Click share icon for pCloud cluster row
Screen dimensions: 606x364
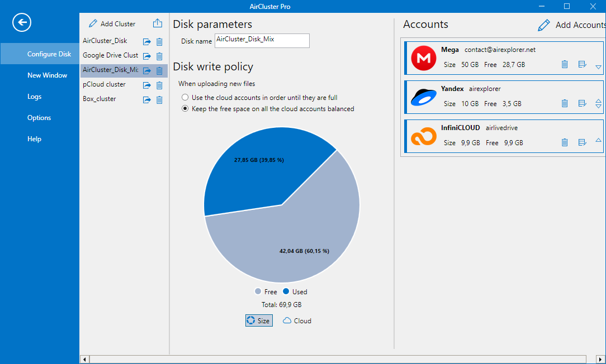pyautogui.click(x=147, y=85)
